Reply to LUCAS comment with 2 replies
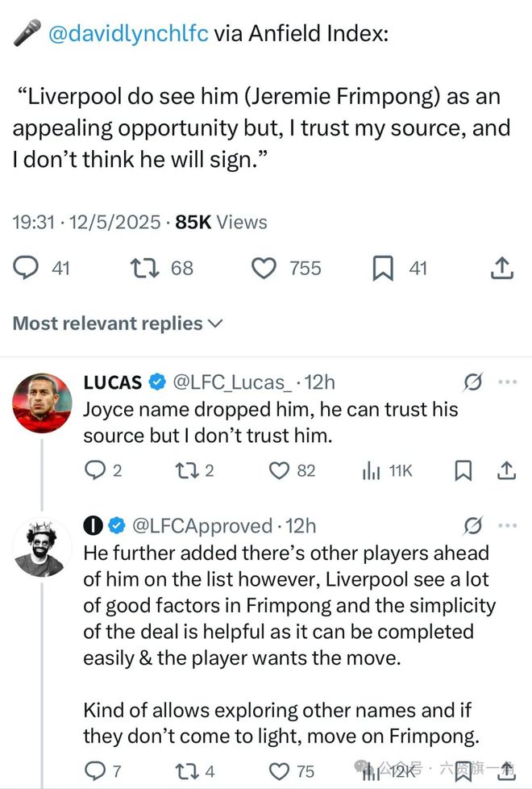532x789 pixels. click(94, 470)
